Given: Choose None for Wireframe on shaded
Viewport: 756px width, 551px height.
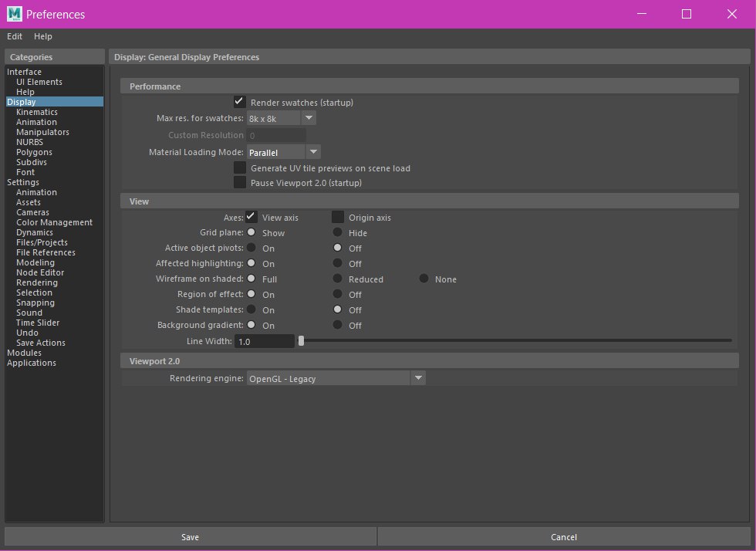Looking at the screenshot, I should coord(424,279).
